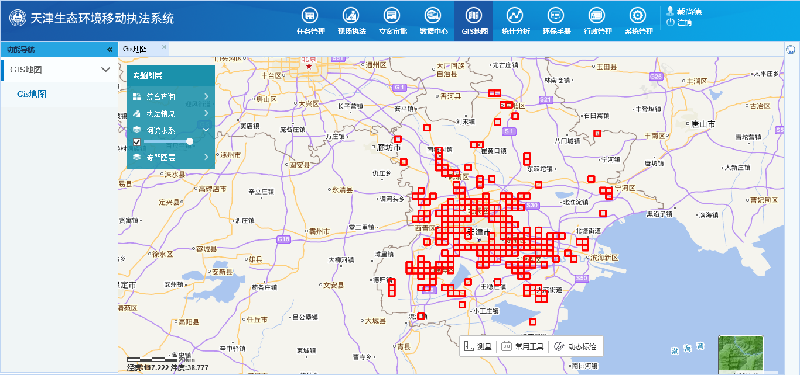
Task: Click the 测量 ruler tool on map toolbar
Action: 478,346
